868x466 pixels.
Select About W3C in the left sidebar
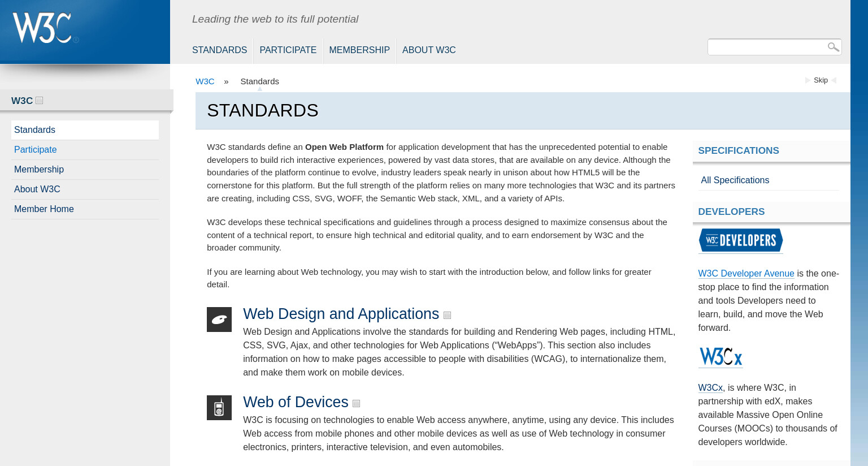(85, 189)
